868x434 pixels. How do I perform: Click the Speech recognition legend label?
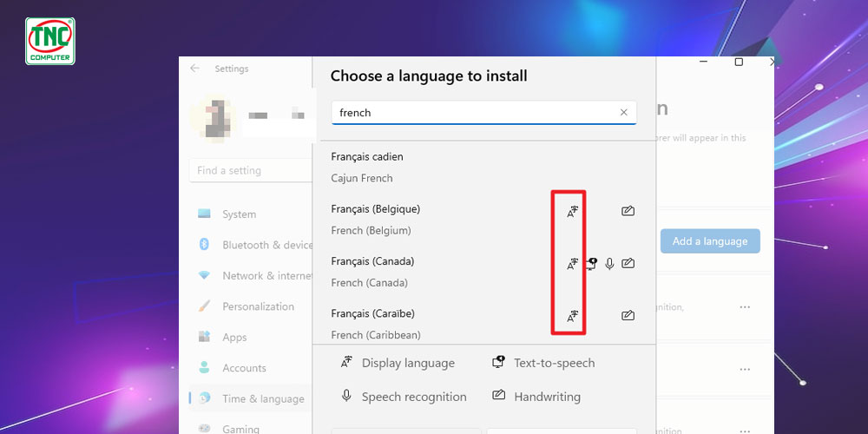414,397
